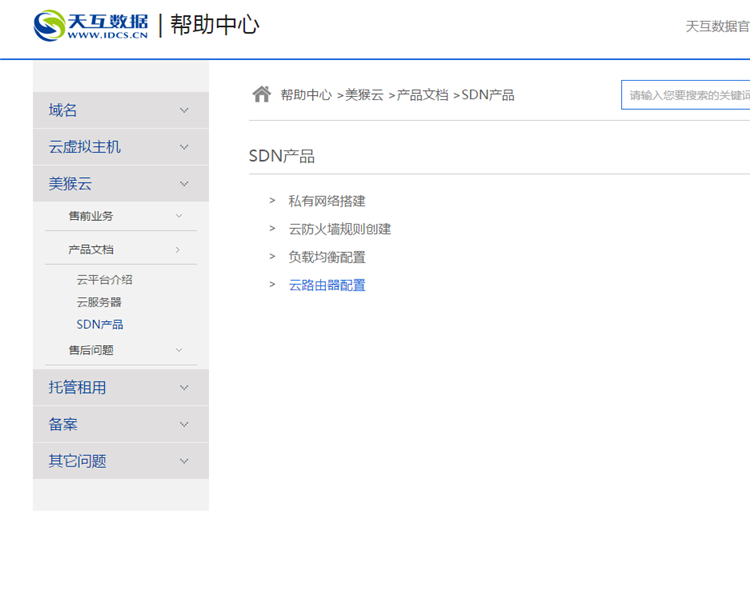The width and height of the screenshot is (750, 597).
Task: Expand 售后问题 submenu
Action: tap(121, 350)
